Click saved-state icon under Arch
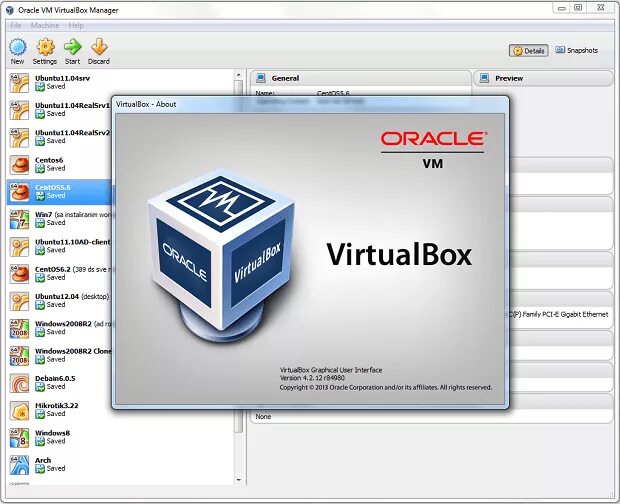The width and height of the screenshot is (620, 504). point(40,469)
